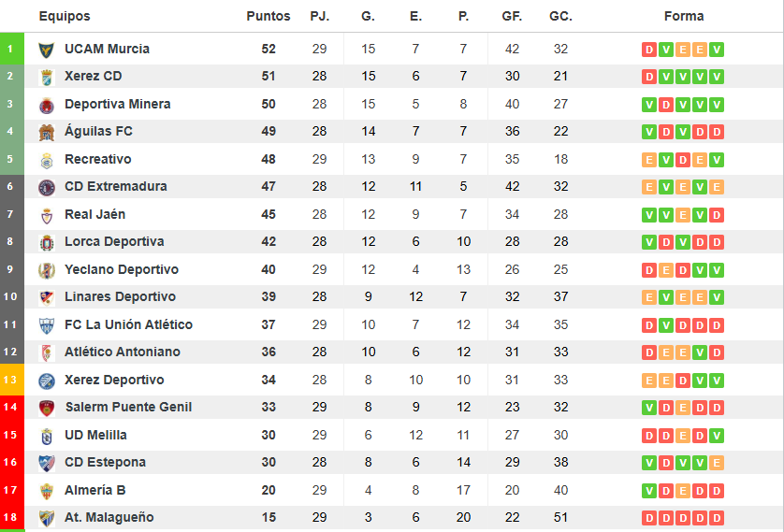
Task: Open the Yeclano Deportivo team link
Action: coord(121,269)
